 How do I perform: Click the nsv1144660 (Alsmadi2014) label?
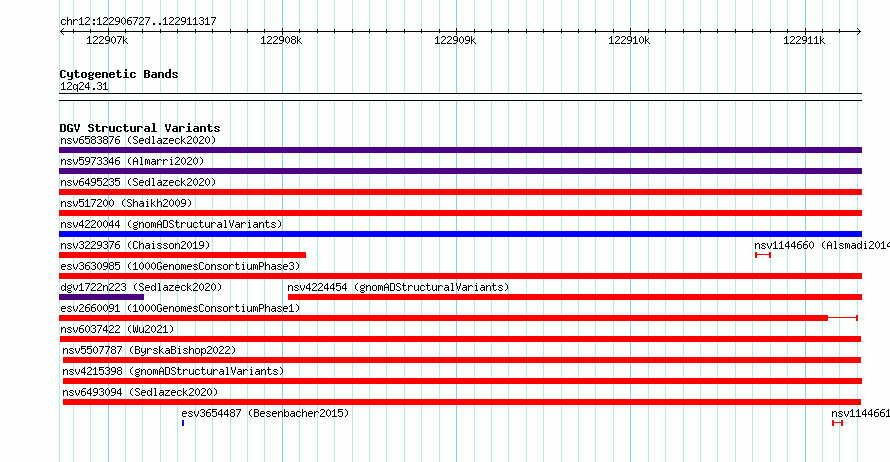[822, 245]
